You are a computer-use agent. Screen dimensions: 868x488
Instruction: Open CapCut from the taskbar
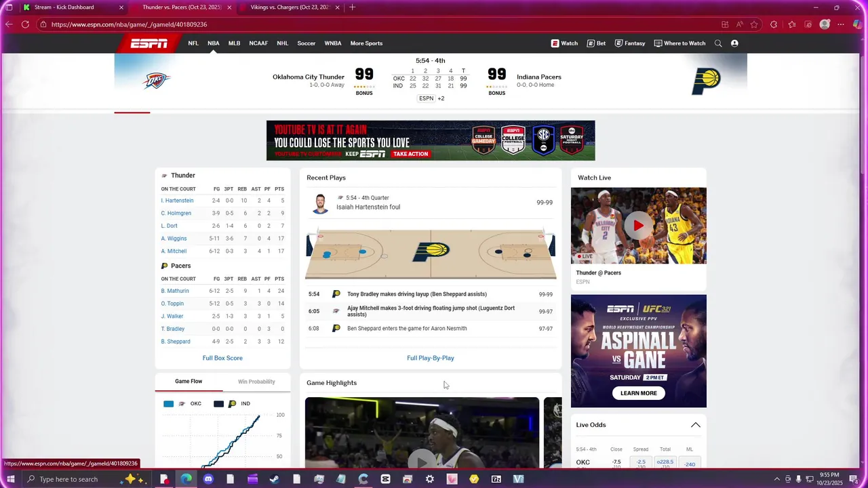[385, 479]
